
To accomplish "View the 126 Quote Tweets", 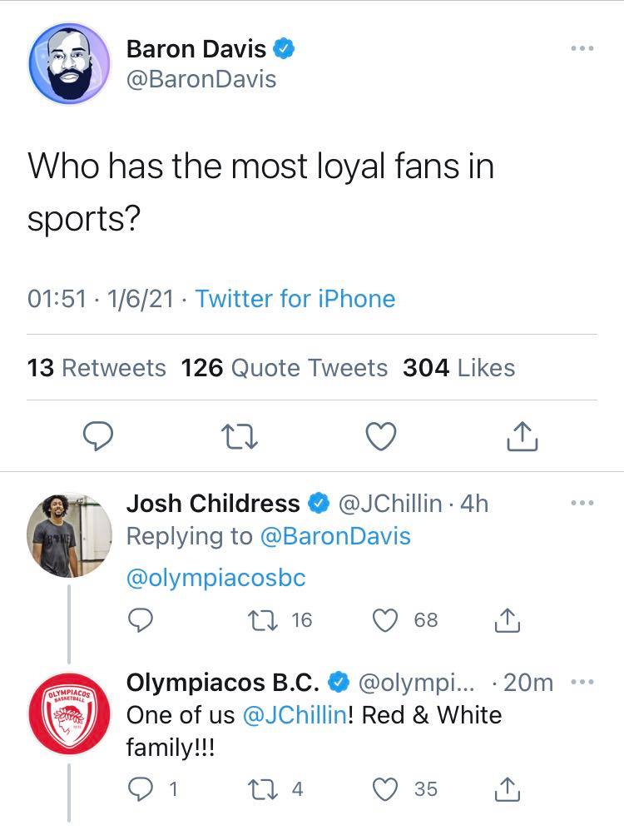I will click(284, 367).
